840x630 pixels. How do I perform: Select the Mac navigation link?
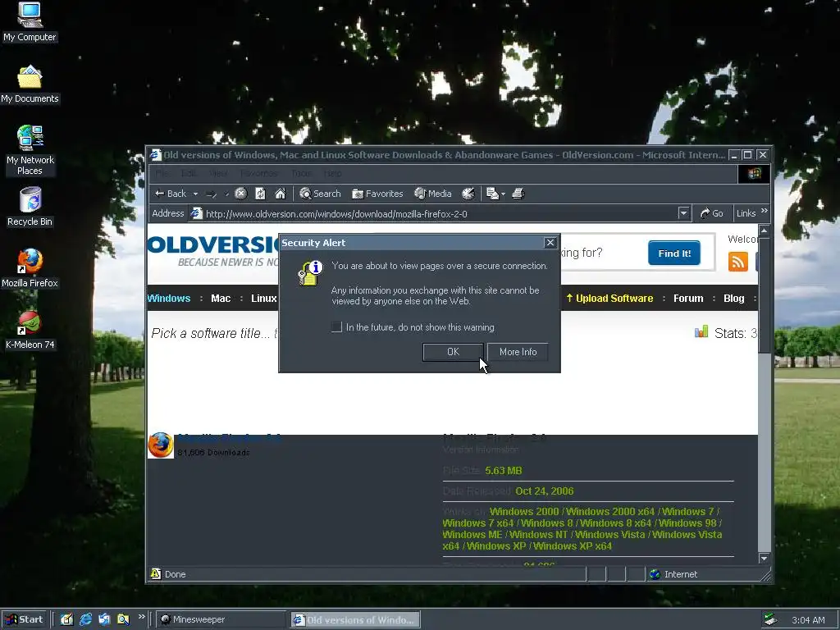[x=221, y=299]
